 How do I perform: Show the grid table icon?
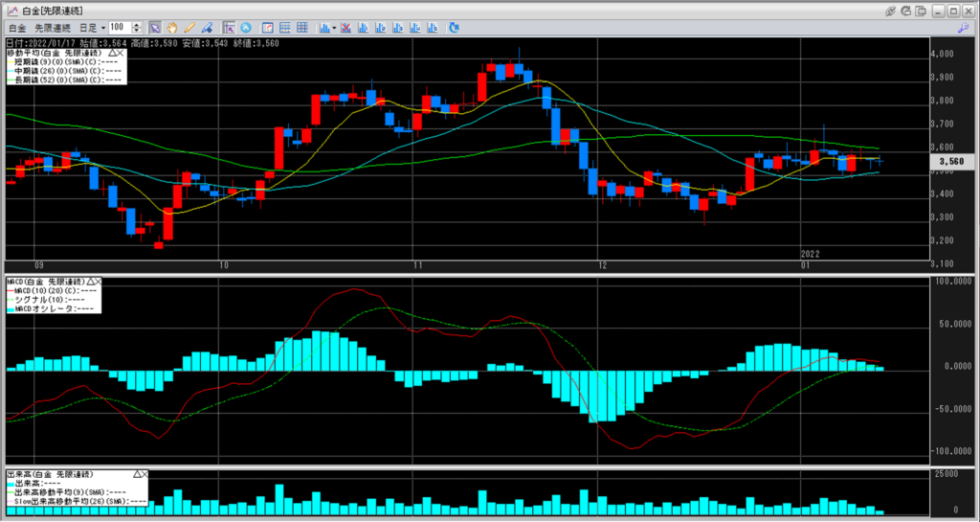302,28
